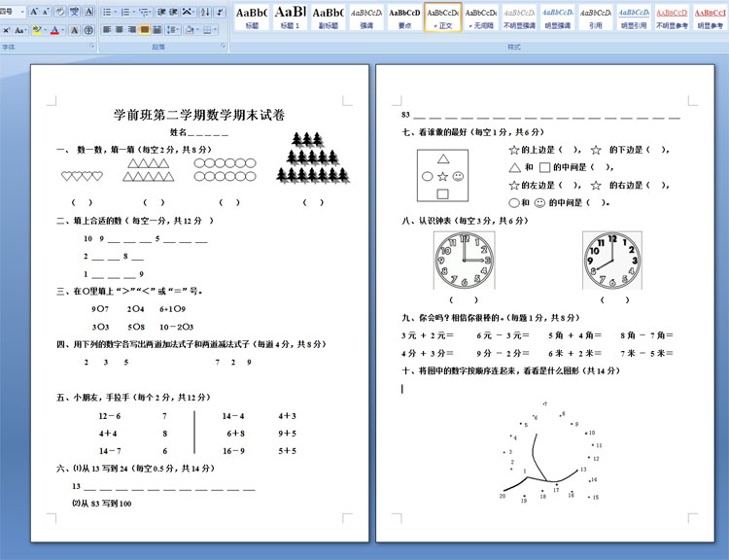Click the Increase Indent icon
729x560 pixels.
[x=173, y=12]
